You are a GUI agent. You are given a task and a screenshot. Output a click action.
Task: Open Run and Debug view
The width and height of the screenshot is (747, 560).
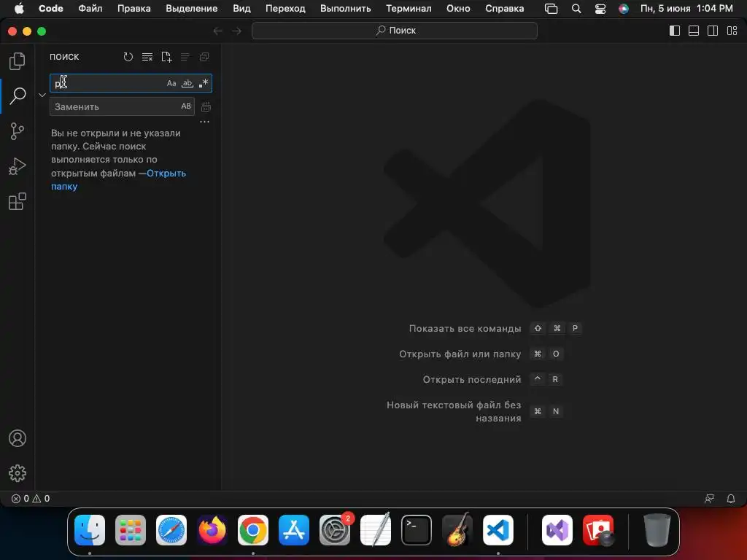pyautogui.click(x=18, y=166)
